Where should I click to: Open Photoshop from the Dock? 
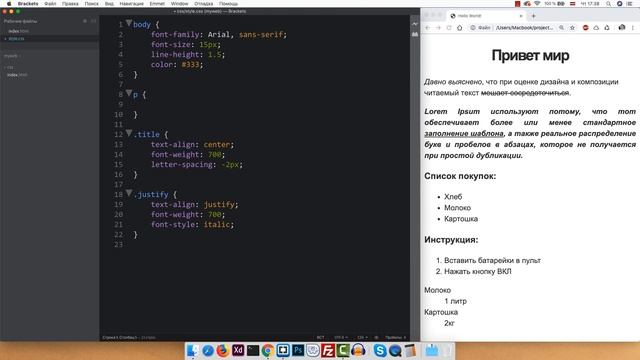point(298,350)
